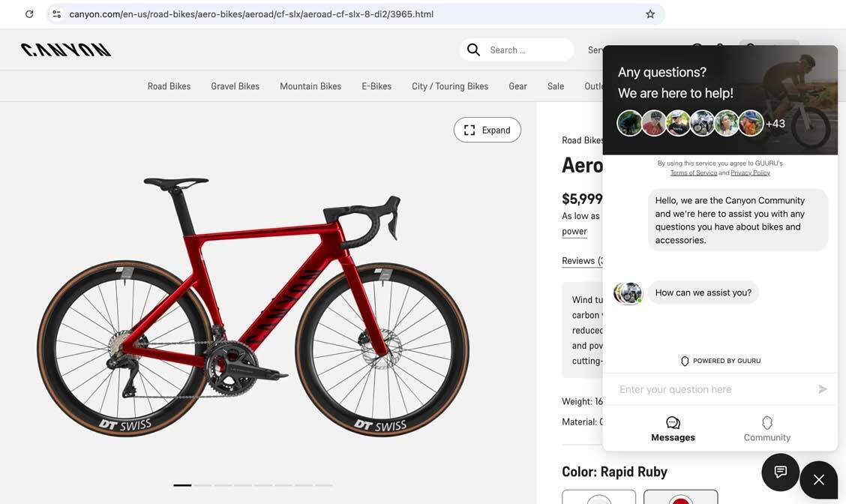This screenshot has width=846, height=504.
Task: Open the Terms of Service link
Action: [693, 172]
